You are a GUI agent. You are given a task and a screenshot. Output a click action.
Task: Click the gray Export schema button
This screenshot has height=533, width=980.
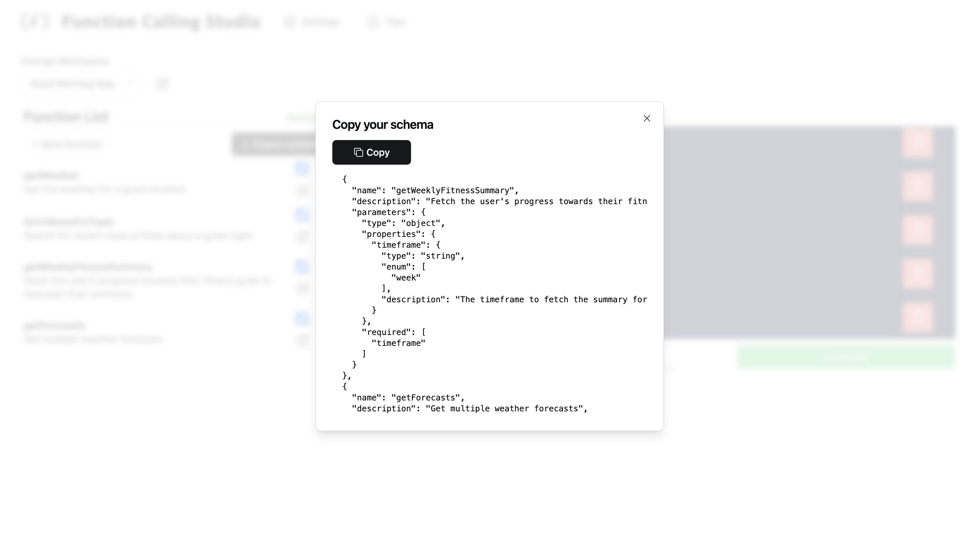pyautogui.click(x=274, y=144)
